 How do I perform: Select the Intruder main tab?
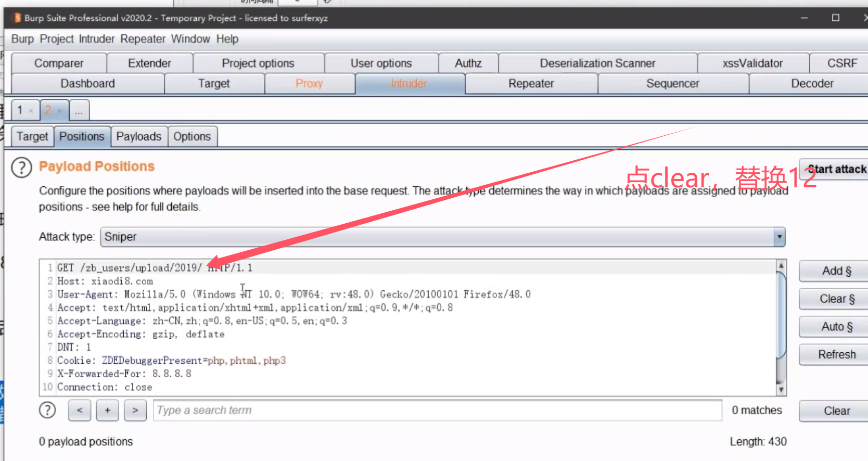tap(409, 83)
